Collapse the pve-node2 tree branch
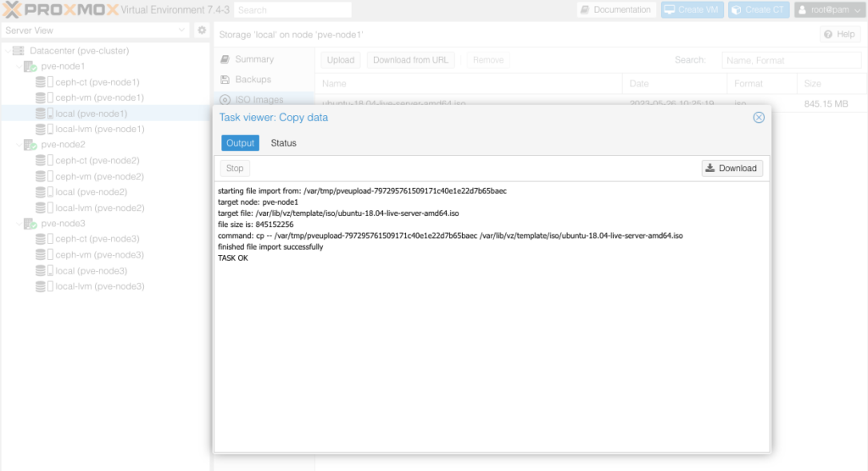 pyautogui.click(x=19, y=145)
